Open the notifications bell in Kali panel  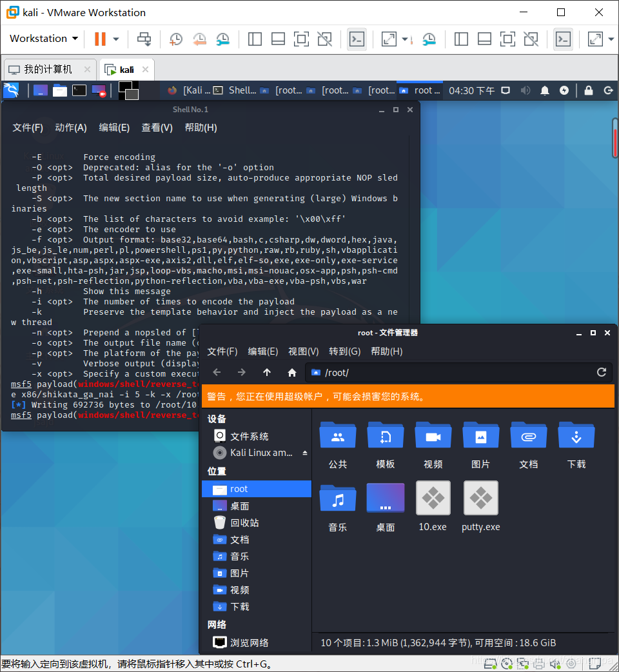pos(545,90)
